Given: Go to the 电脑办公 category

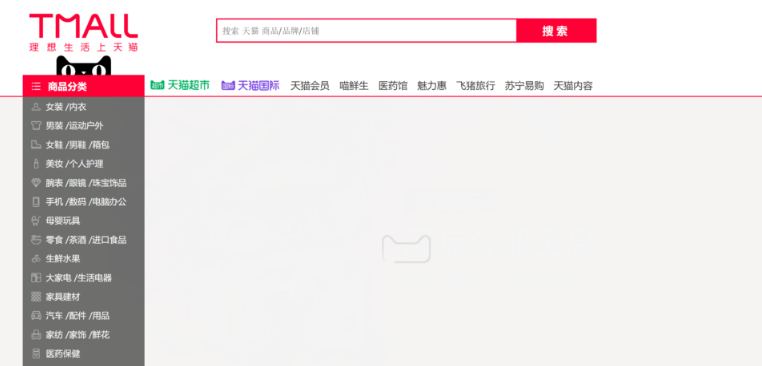Looking at the screenshot, I should coord(109,202).
